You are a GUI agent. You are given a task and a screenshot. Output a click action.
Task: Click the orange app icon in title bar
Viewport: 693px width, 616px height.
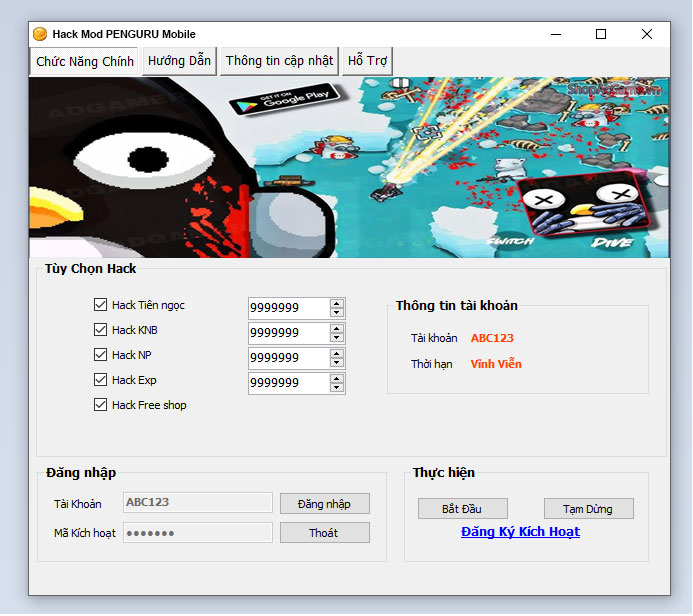coord(41,34)
